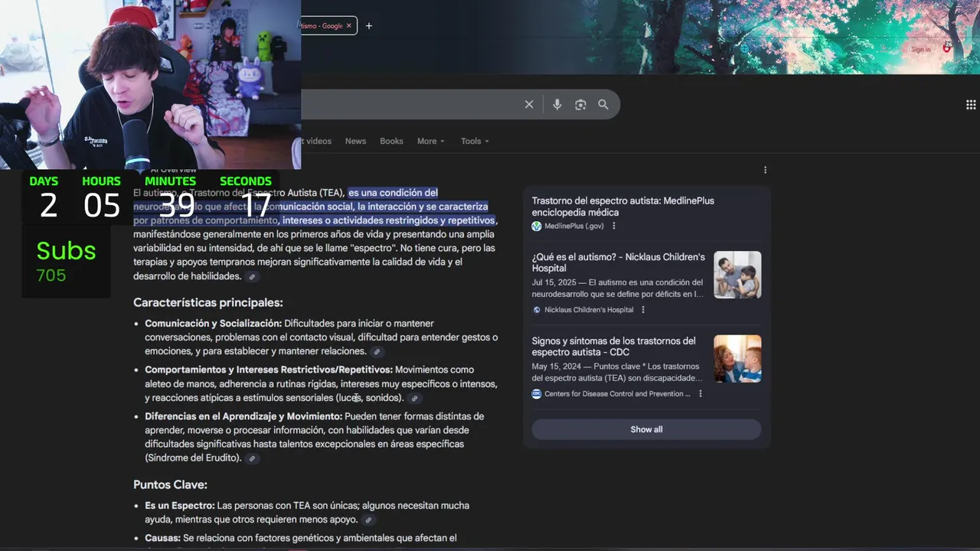
Task: Click link icon after Síndrome del Erudito
Action: tap(252, 458)
